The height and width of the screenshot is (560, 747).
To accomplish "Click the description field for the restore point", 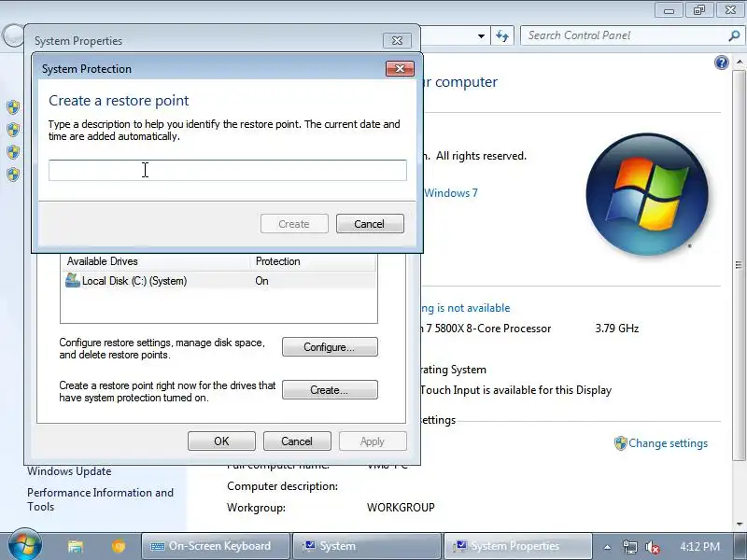I will [x=227, y=170].
